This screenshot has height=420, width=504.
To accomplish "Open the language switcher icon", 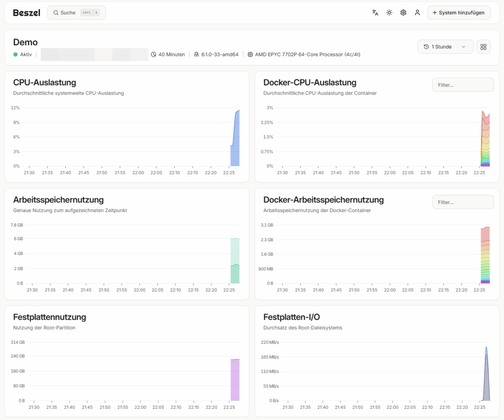I will pos(375,12).
